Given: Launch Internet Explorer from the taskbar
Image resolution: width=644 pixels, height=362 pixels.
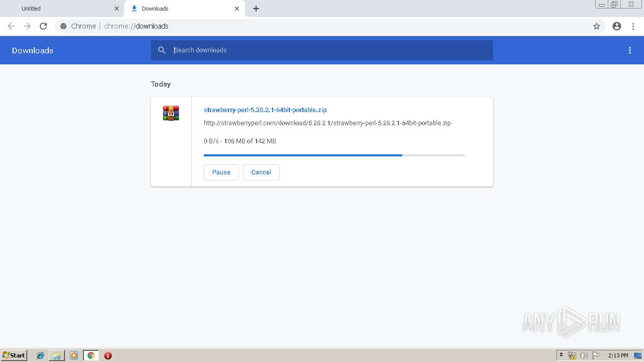Looking at the screenshot, I should click(40, 355).
